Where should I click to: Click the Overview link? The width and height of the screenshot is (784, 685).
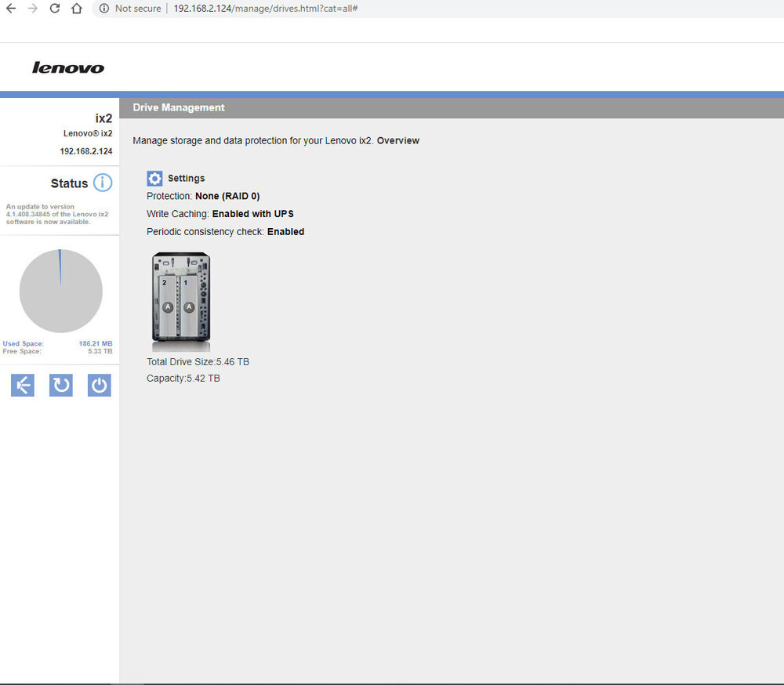(x=398, y=140)
